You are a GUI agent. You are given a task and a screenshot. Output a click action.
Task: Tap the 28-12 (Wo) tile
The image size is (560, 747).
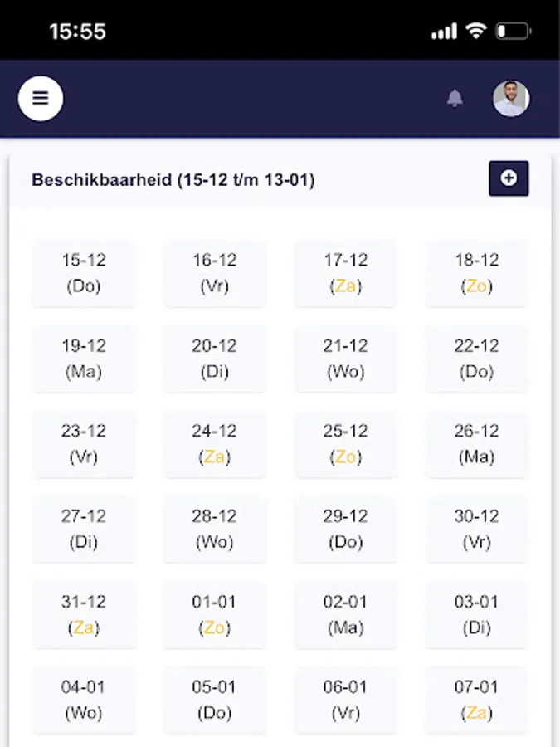coord(214,530)
